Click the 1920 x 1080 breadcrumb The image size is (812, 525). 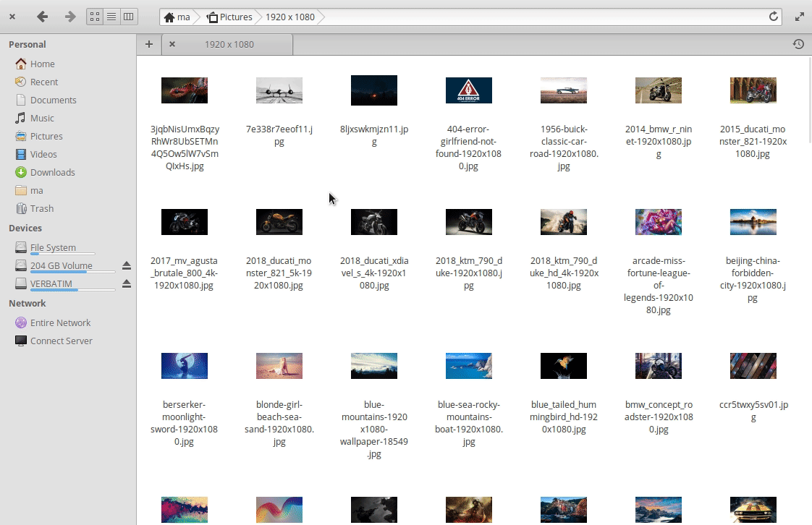tap(290, 17)
